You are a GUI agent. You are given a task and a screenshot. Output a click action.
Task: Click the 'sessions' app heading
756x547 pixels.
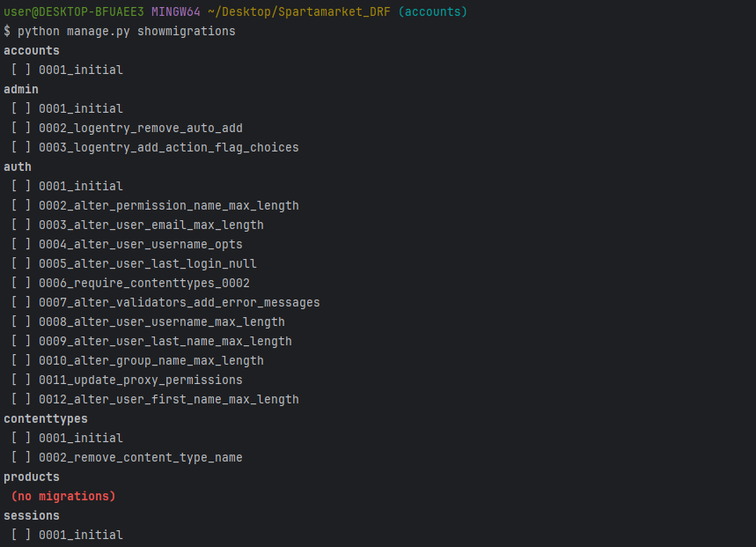tap(32, 515)
